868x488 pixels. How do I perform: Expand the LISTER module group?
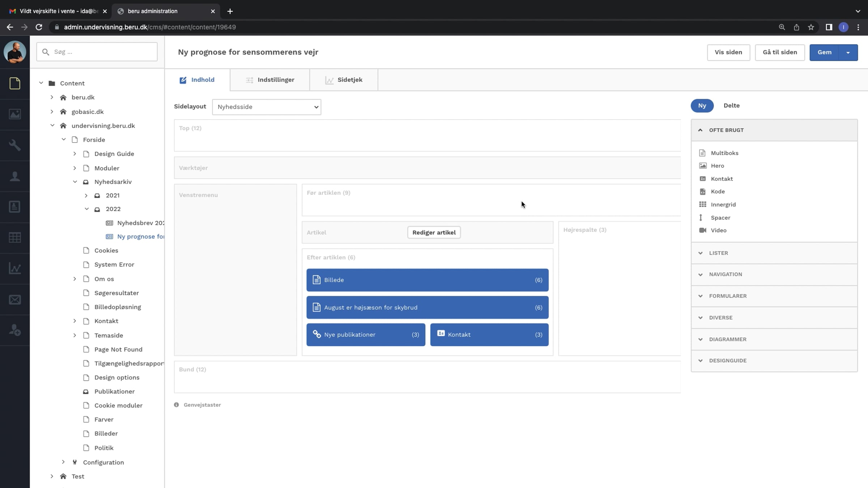(x=774, y=253)
